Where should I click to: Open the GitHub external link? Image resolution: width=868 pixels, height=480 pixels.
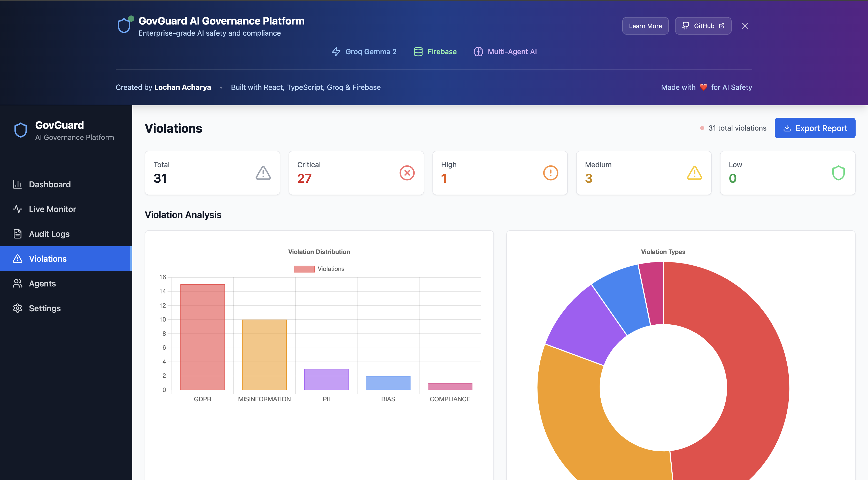coord(703,26)
